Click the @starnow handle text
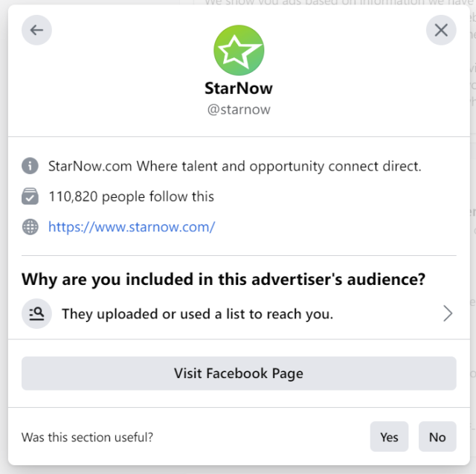Image resolution: width=476 pixels, height=474 pixels. (x=239, y=109)
